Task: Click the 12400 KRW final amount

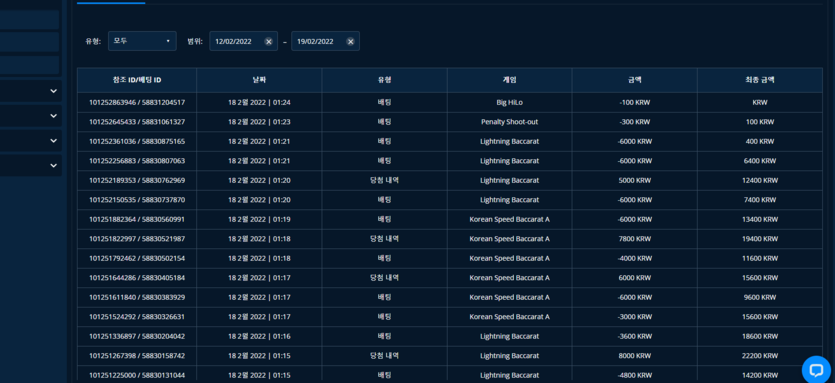Action: pos(760,180)
